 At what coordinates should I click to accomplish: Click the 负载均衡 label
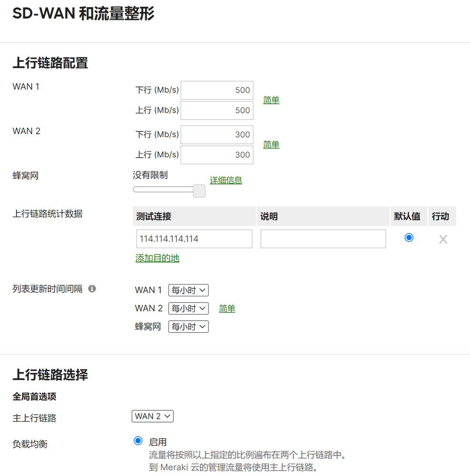30,444
